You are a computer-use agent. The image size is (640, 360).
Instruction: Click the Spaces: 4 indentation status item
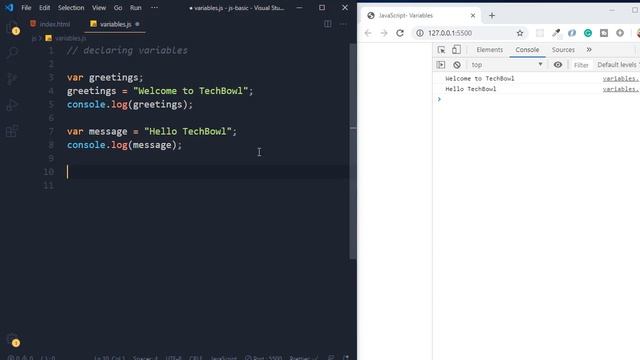click(145, 358)
